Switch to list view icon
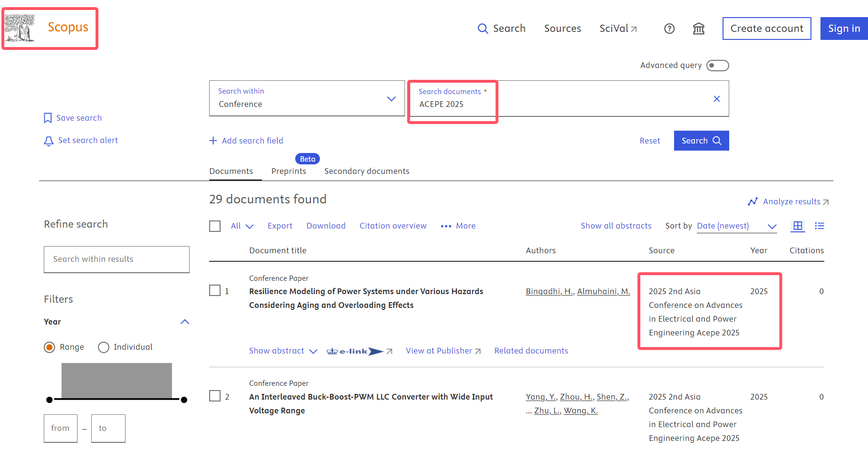 coord(820,226)
